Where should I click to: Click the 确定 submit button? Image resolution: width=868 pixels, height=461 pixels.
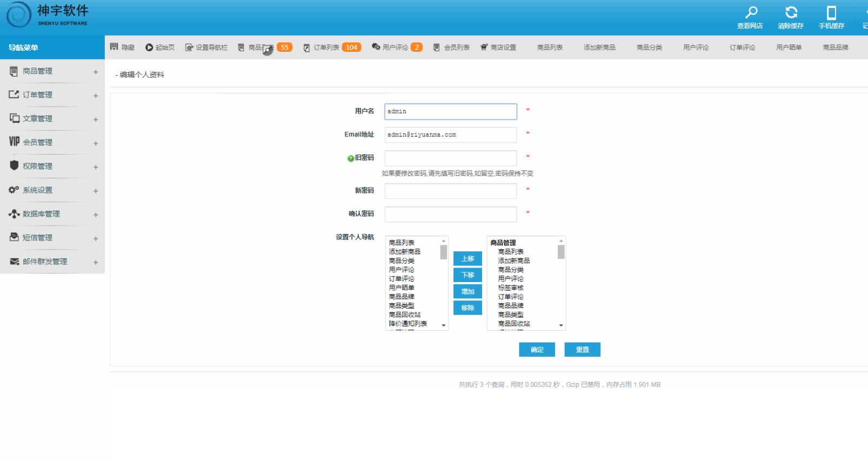click(x=537, y=350)
